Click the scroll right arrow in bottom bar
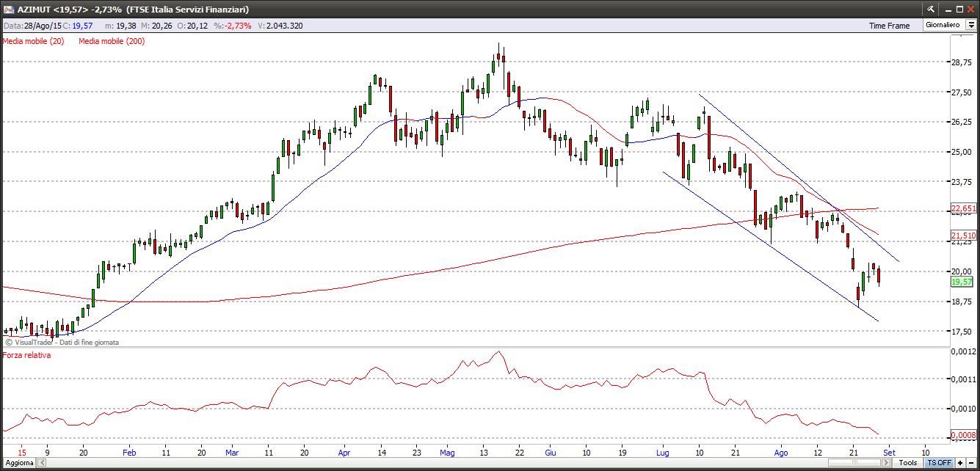Image resolution: width=980 pixels, height=471 pixels. pos(886,463)
